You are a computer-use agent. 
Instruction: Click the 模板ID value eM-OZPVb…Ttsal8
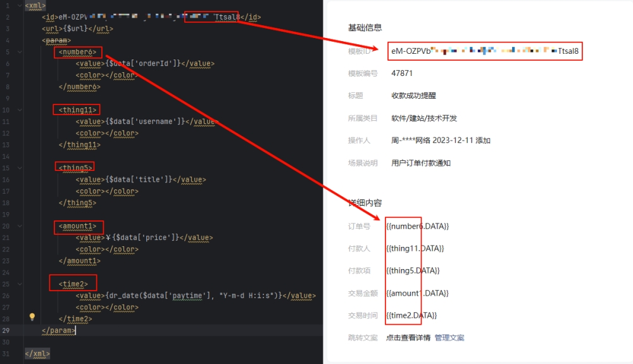[x=485, y=51]
